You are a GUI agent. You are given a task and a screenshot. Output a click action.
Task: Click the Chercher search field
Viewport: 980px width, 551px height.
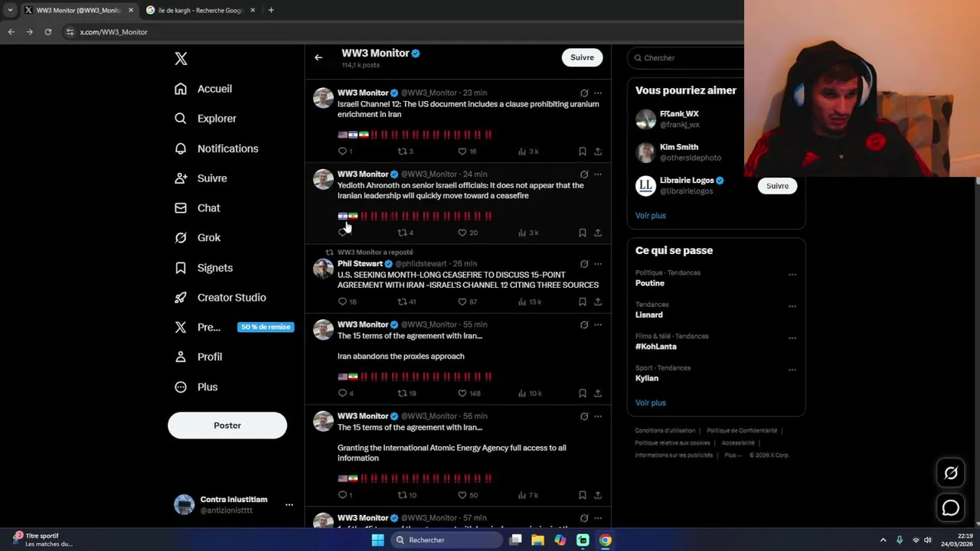(689, 57)
